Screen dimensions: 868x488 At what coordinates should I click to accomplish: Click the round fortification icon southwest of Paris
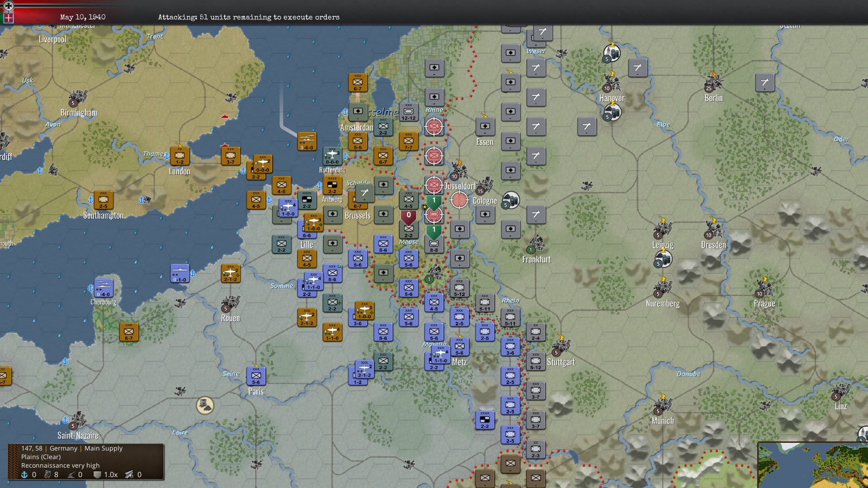click(205, 405)
